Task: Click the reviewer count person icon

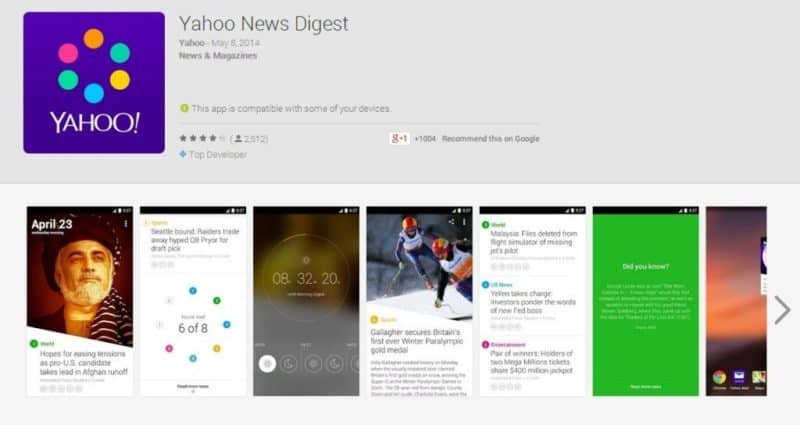Action: (x=238, y=138)
